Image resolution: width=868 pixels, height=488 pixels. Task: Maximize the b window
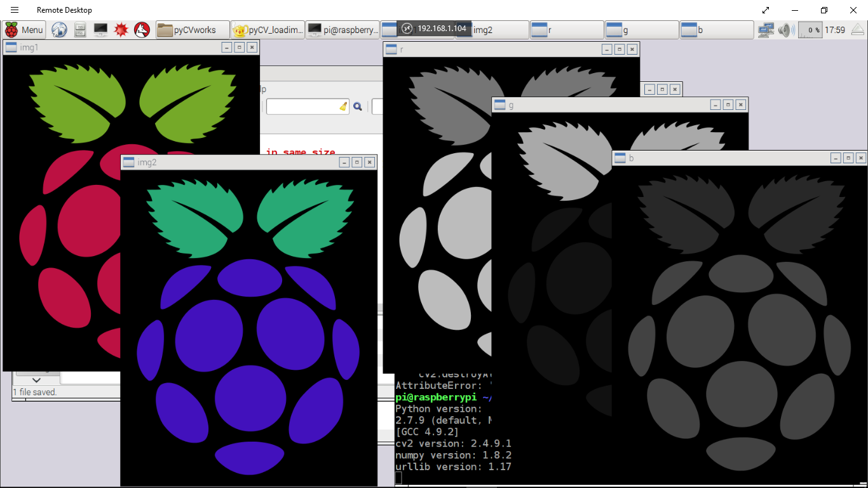(x=848, y=158)
